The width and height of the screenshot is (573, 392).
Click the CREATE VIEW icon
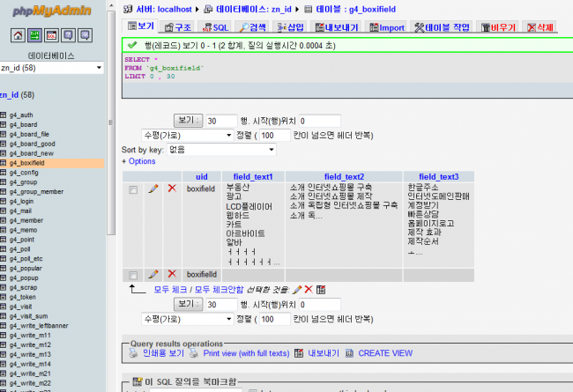coord(349,353)
